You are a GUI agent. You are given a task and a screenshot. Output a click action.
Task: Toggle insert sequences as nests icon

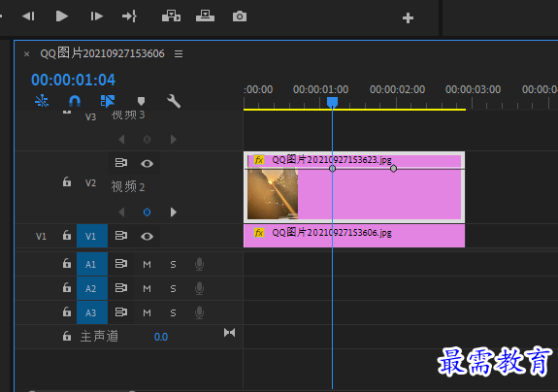42,101
